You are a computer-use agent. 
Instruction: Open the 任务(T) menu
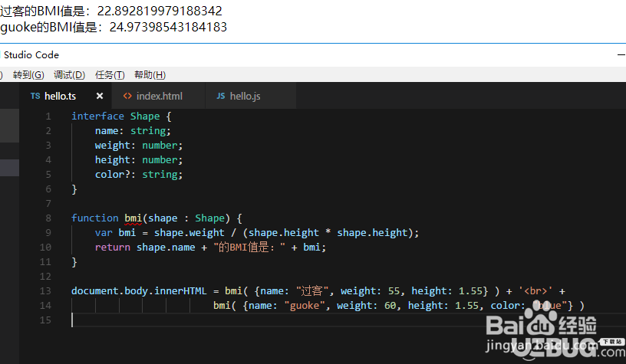(x=110, y=75)
